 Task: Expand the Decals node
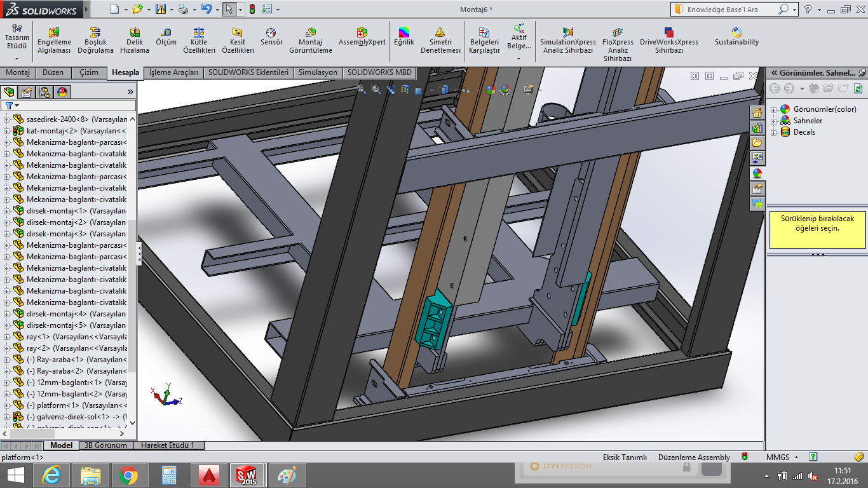(x=774, y=132)
